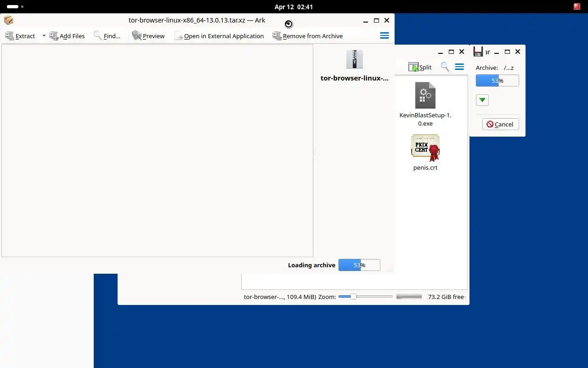Click the resize grip near Loading archive
Image resolution: width=588 pixels, height=368 pixels.
[390, 270]
